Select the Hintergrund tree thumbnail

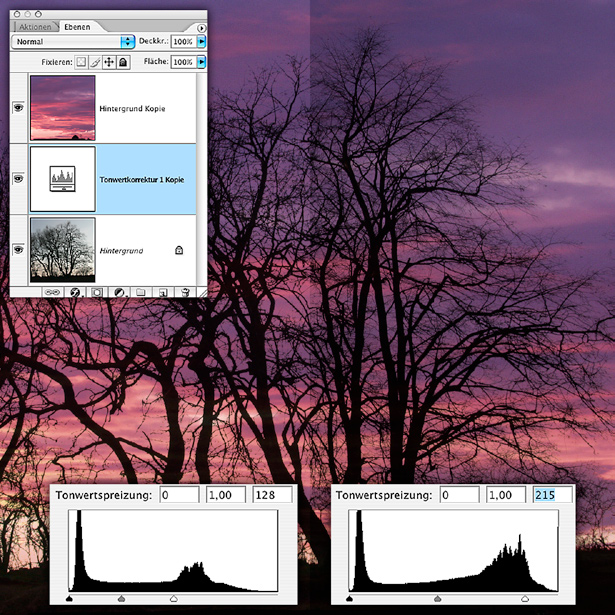pyautogui.click(x=63, y=250)
